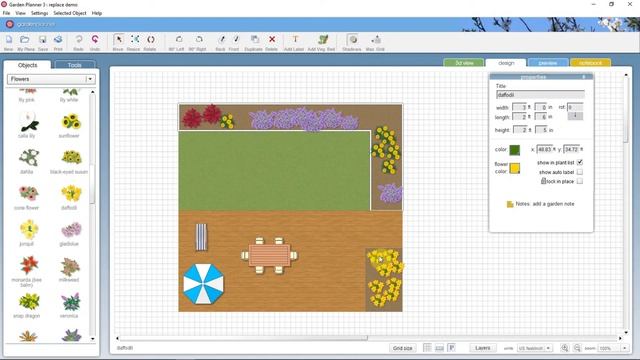Enable show auto label checkbox

click(580, 172)
